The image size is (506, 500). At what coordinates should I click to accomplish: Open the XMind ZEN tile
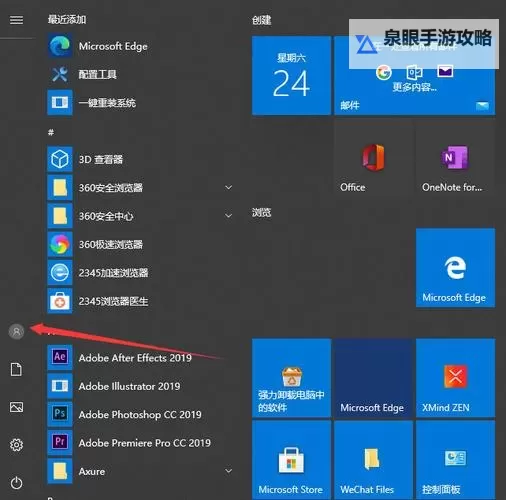point(455,378)
